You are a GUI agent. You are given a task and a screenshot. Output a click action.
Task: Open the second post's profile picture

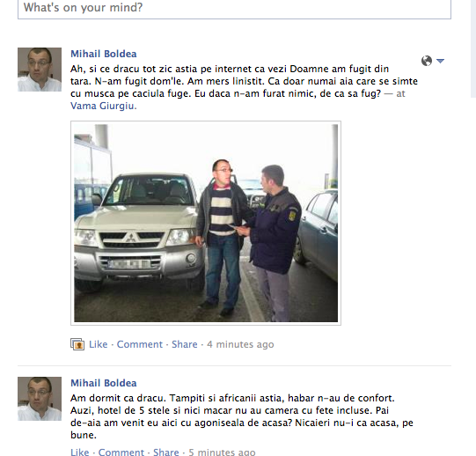pyautogui.click(x=40, y=399)
